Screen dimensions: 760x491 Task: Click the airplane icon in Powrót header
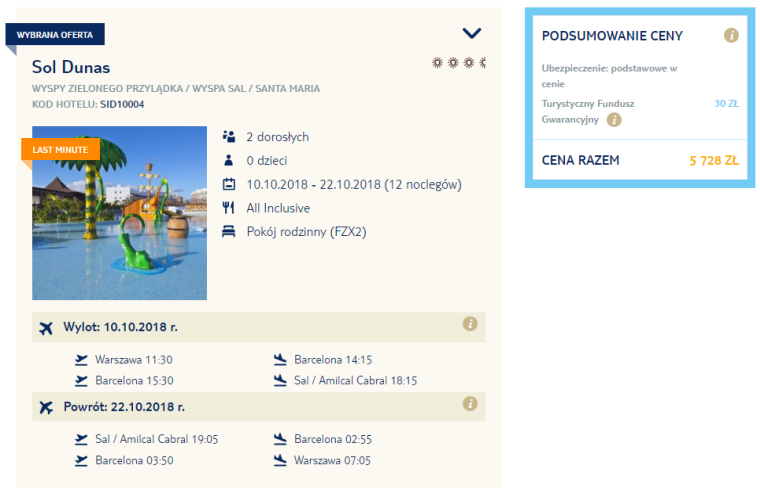click(45, 407)
